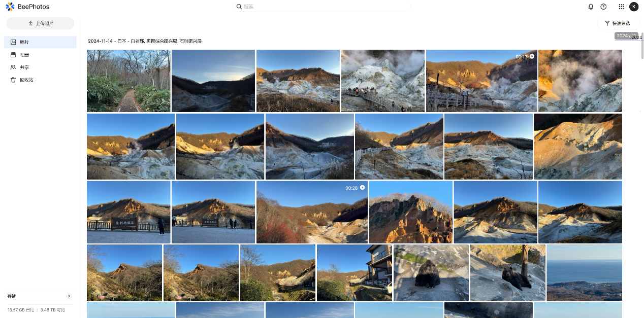
Task: Click the 2024 / 11 timeline marker
Action: pyautogui.click(x=626, y=36)
